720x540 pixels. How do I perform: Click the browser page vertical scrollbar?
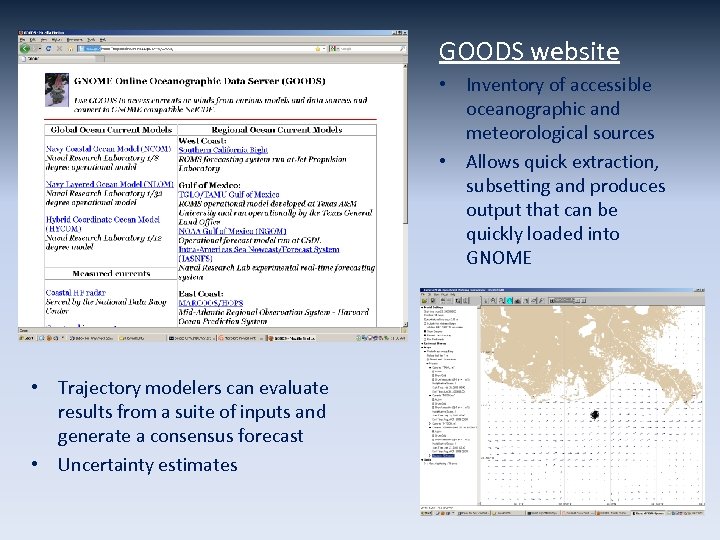405,195
